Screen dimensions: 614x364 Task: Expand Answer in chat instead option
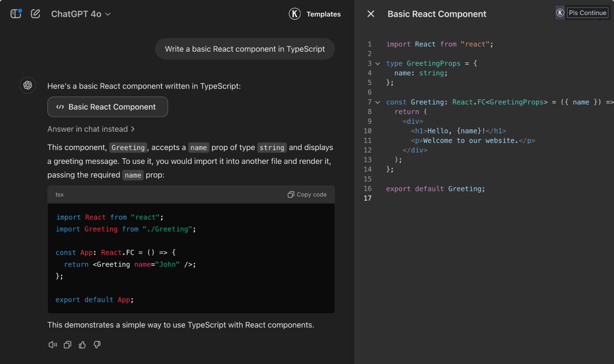coord(91,129)
